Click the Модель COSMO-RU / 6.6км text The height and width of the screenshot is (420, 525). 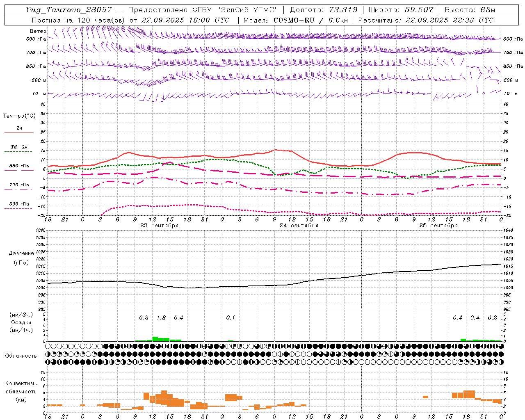295,20
